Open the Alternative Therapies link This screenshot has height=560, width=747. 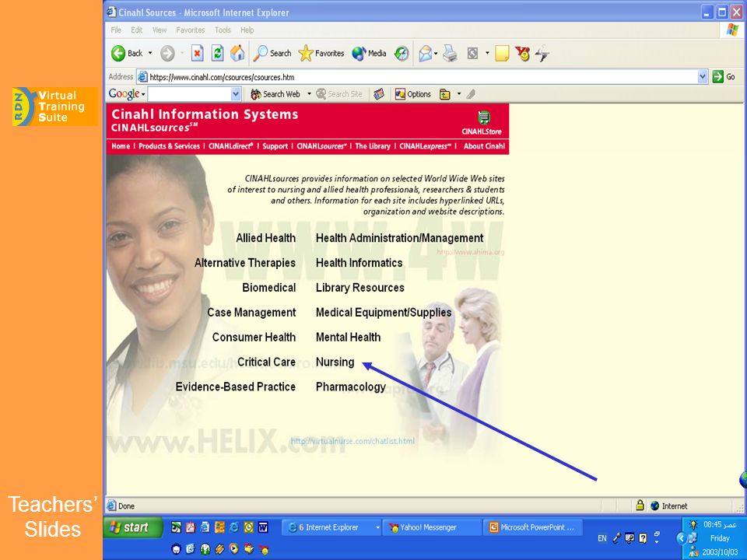pyautogui.click(x=245, y=263)
